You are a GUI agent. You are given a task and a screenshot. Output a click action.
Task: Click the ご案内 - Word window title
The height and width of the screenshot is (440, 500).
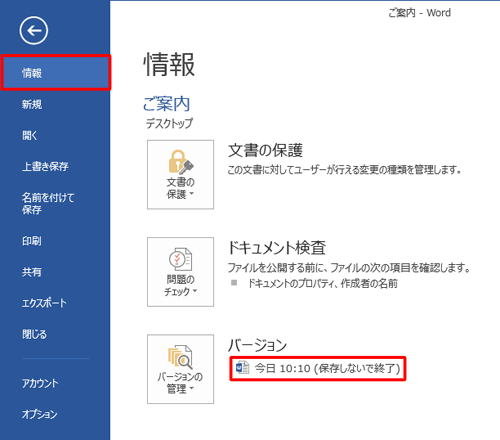[x=419, y=13]
